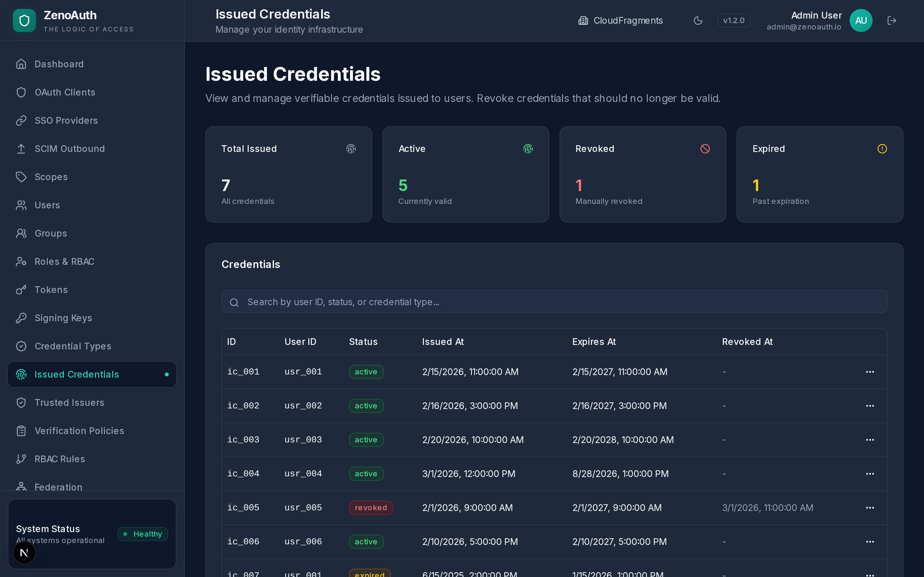Click the Revoked card's blocked-circle icon
Image resolution: width=924 pixels, height=577 pixels.
click(705, 148)
